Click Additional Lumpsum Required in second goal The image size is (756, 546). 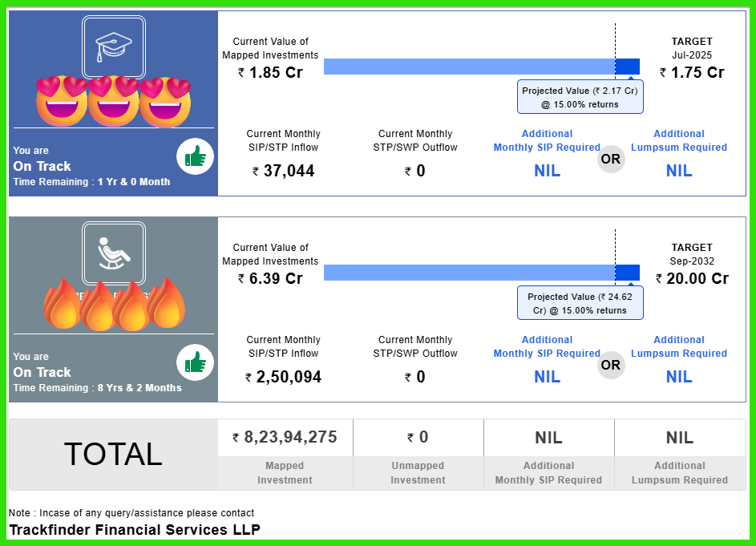(678, 346)
